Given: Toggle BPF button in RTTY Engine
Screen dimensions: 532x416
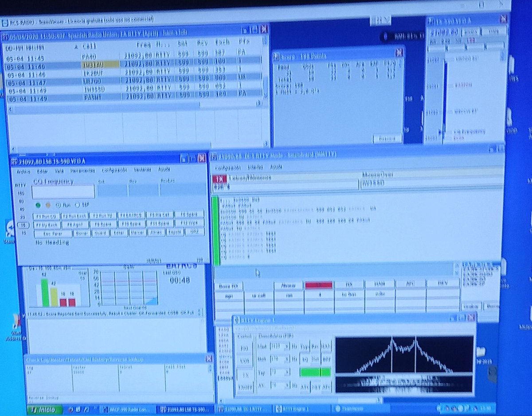Looking at the screenshot, I should coord(326,360).
